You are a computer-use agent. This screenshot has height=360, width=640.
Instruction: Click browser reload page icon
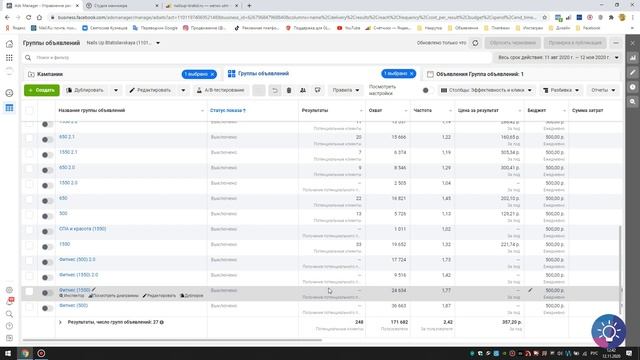29,18
